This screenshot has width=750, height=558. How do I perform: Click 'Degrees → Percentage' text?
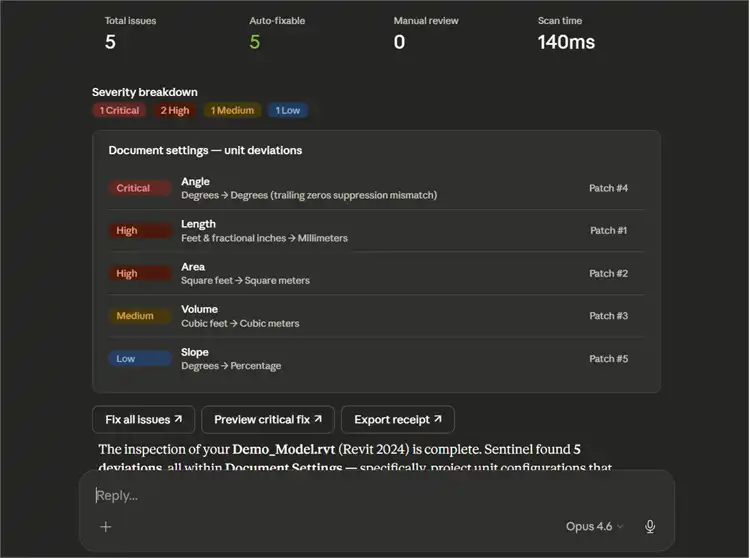click(231, 366)
